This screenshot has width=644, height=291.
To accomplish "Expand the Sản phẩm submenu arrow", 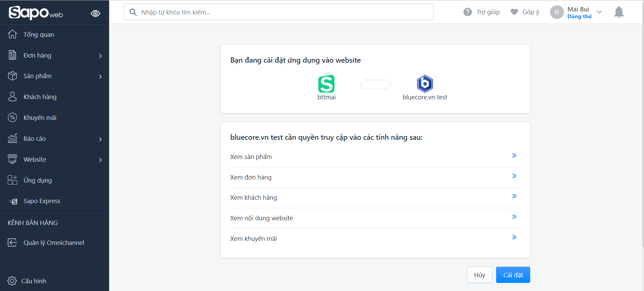I will (x=100, y=77).
